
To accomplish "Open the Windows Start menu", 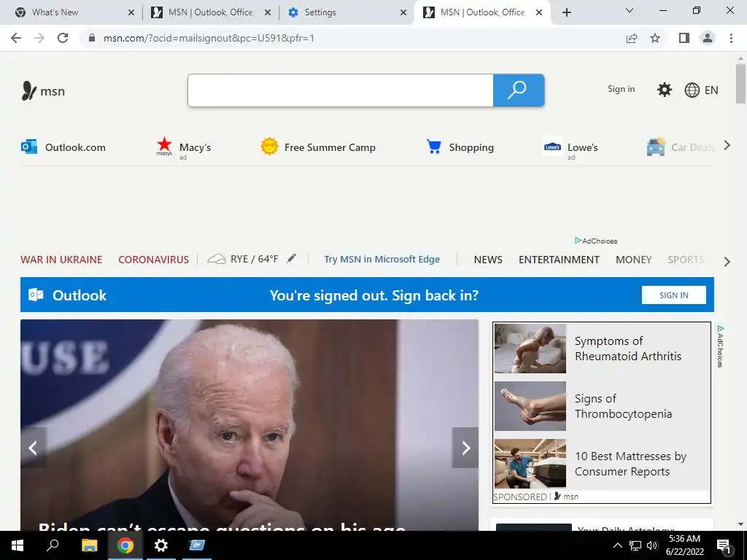I will (x=18, y=545).
